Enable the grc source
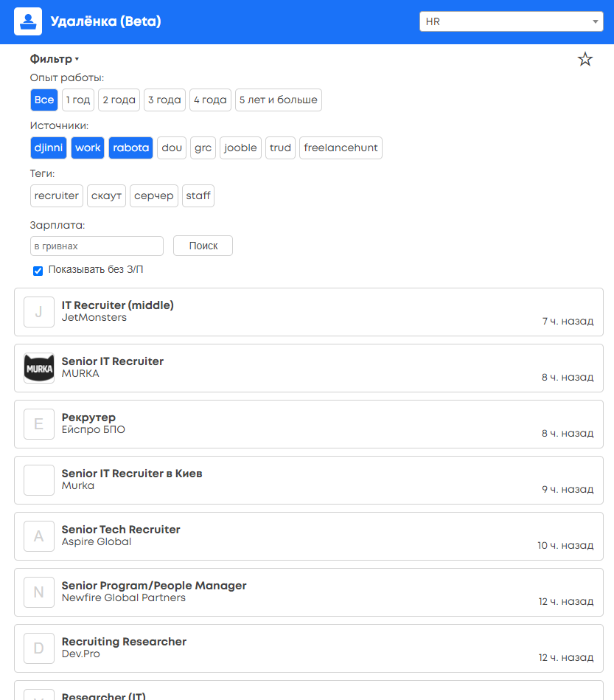 click(203, 148)
